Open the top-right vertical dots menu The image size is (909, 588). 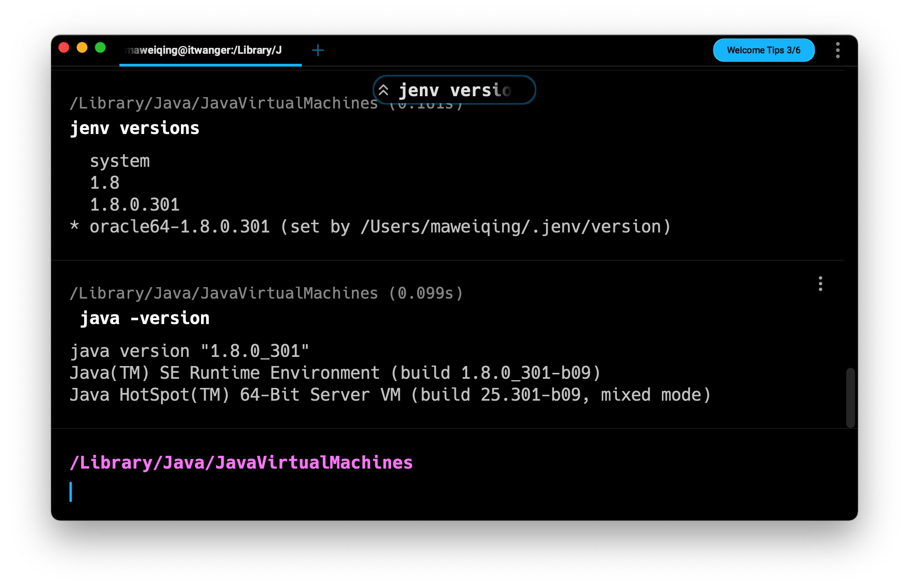tap(837, 50)
